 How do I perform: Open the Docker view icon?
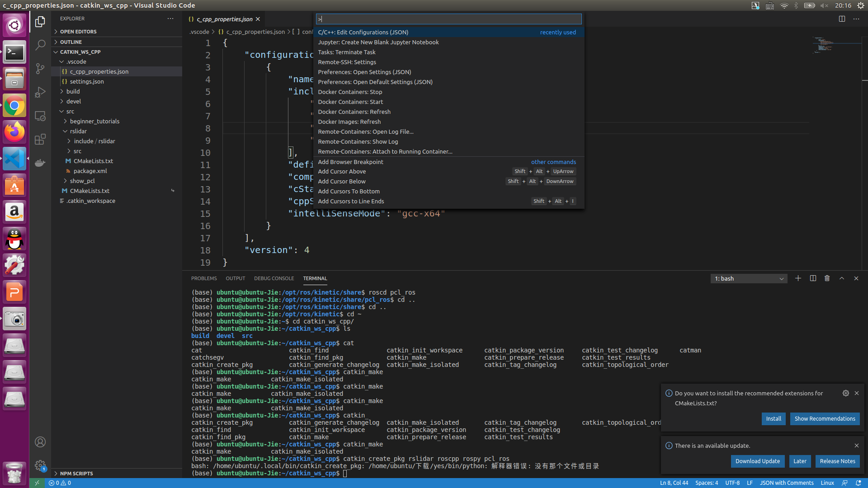click(40, 163)
